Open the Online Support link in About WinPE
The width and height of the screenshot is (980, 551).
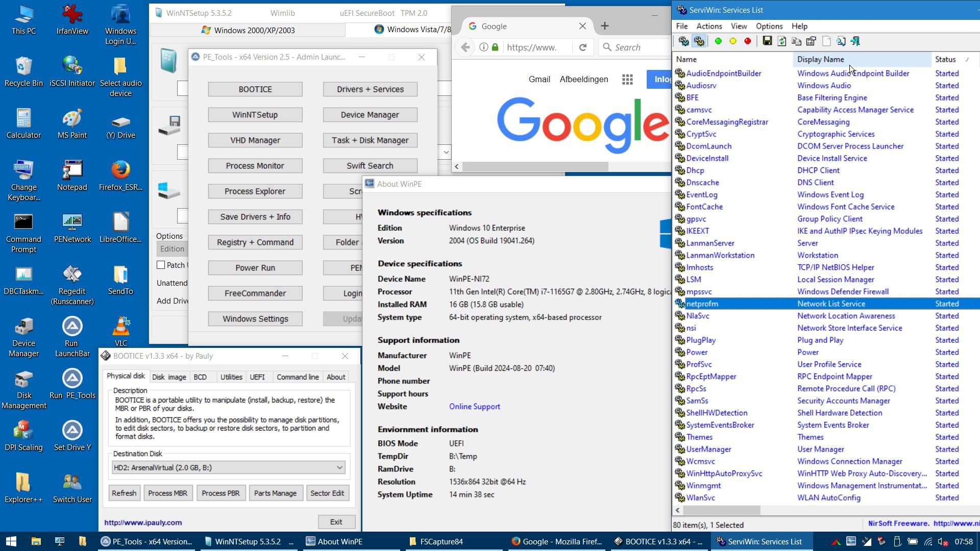474,407
